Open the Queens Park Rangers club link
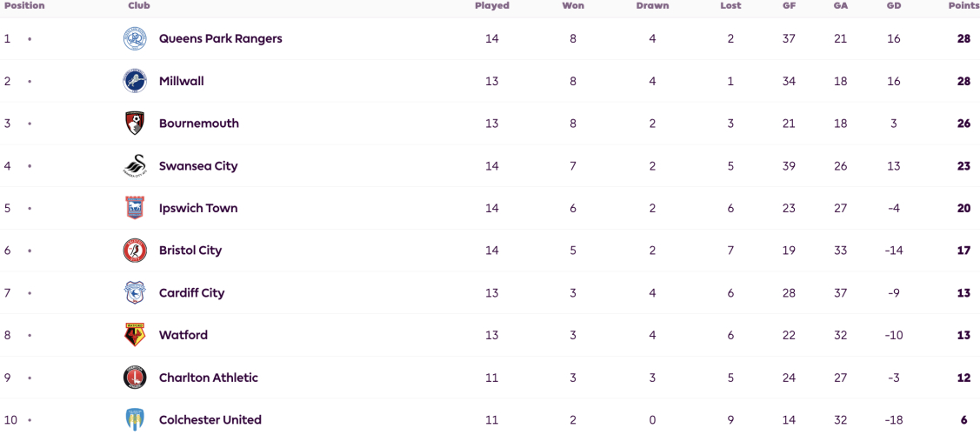 tap(221, 39)
